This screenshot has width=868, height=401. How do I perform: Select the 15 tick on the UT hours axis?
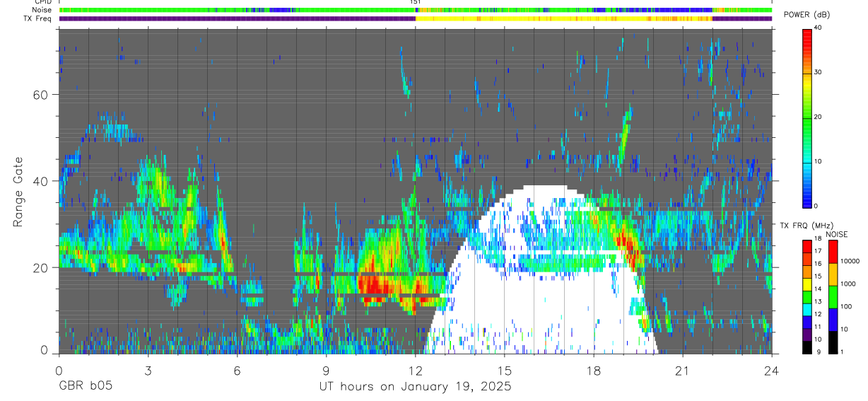tap(504, 371)
